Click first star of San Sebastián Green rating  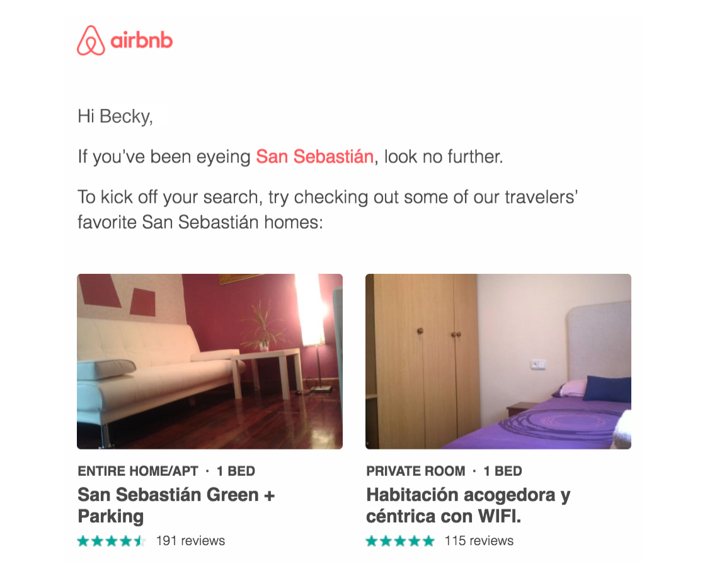tap(83, 541)
